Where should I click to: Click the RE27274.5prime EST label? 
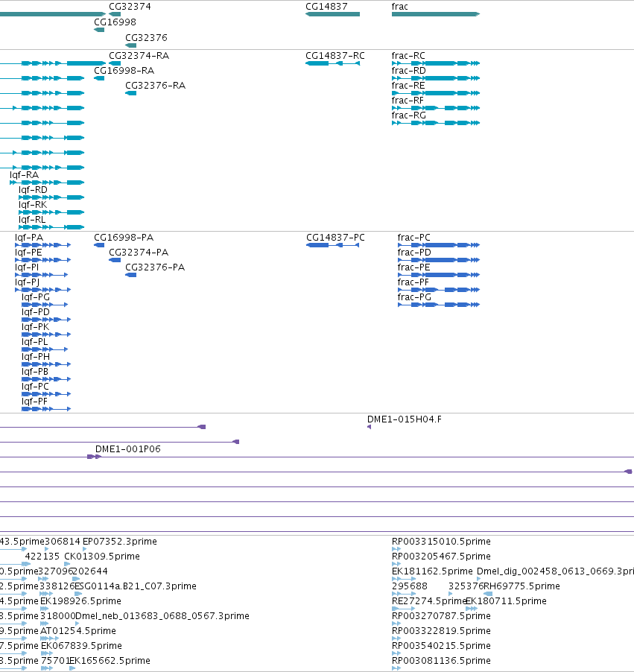pyautogui.click(x=428, y=601)
